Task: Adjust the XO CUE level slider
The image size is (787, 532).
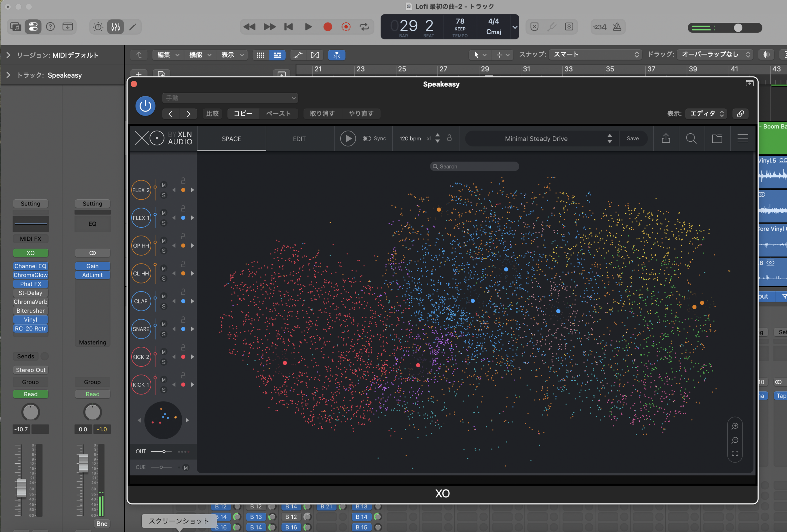Action: pos(161,467)
